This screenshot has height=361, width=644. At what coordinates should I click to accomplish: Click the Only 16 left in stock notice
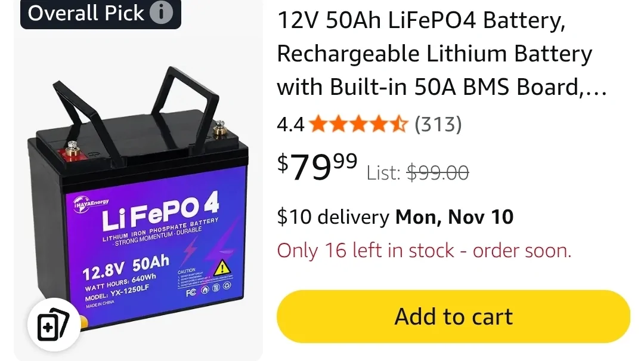(424, 251)
